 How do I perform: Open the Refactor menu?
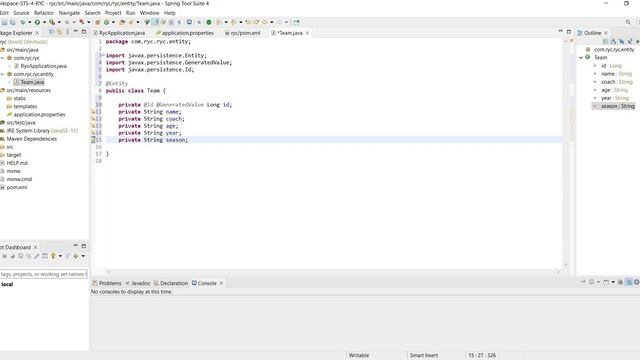click(x=44, y=13)
